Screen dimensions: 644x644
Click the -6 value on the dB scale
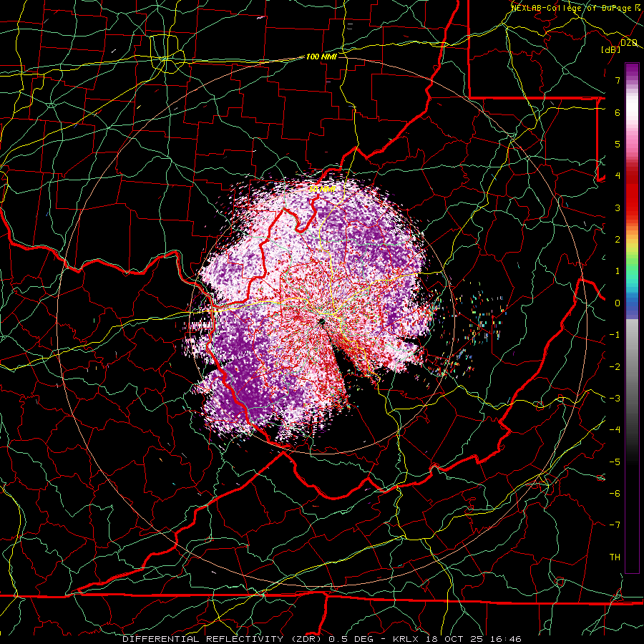[x=615, y=494]
